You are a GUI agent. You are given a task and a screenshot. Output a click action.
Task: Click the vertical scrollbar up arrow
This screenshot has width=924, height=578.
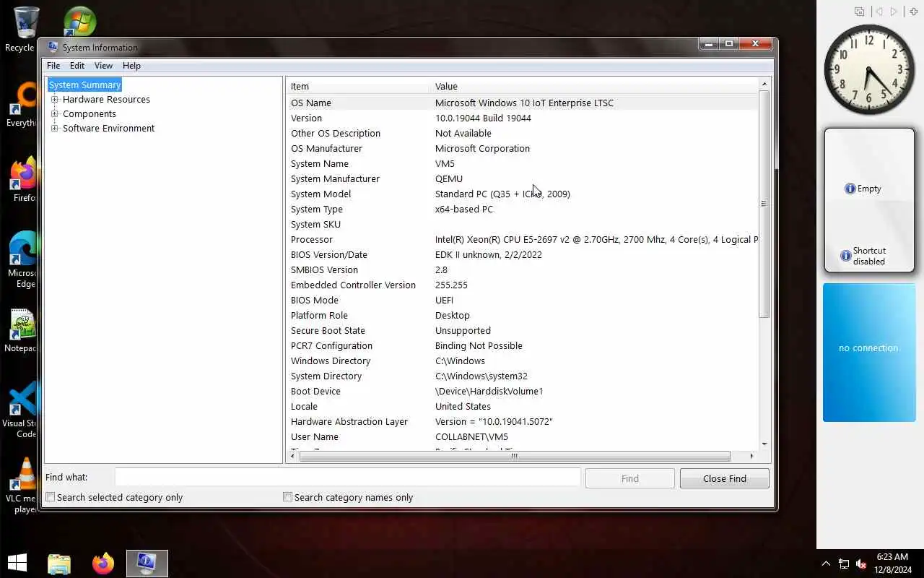click(764, 85)
